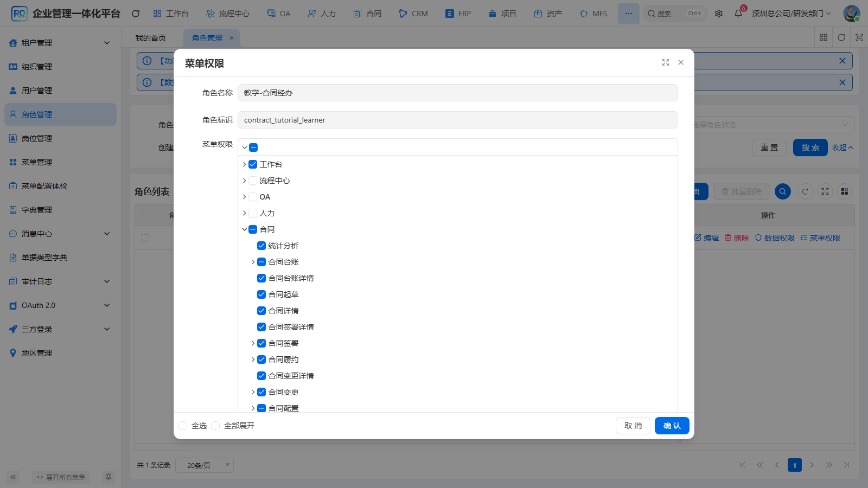Uncheck the 合同起草 checkbox
868x488 pixels.
click(261, 294)
